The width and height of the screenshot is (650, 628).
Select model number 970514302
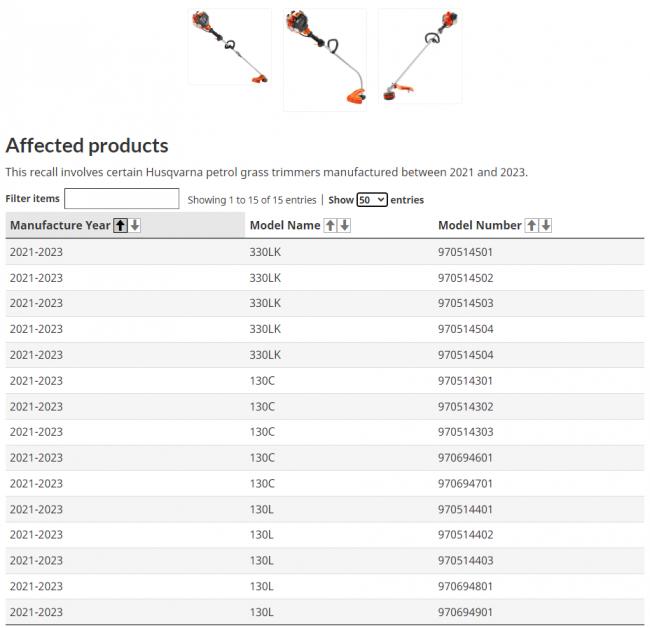click(x=466, y=407)
